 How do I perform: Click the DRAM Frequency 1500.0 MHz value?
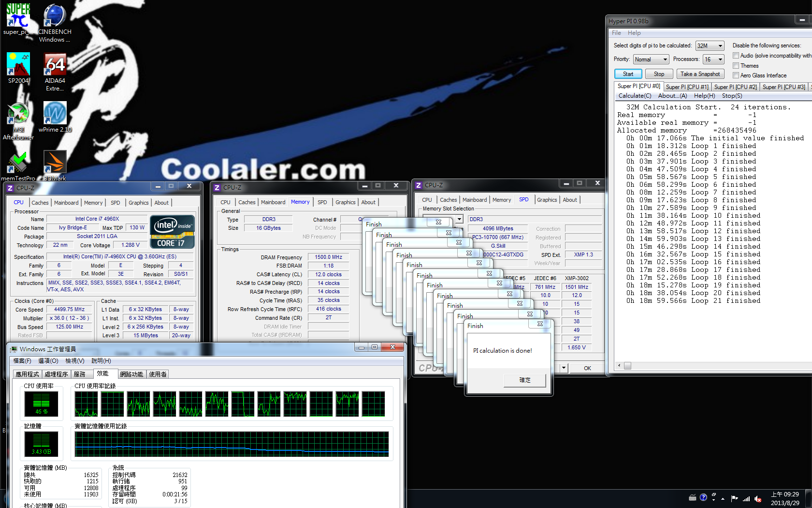pyautogui.click(x=328, y=257)
